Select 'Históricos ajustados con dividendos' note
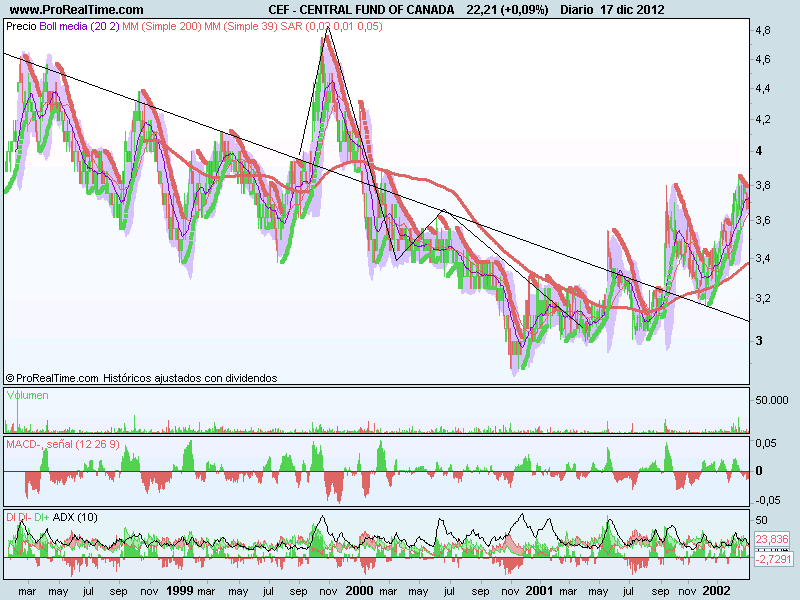 click(x=190, y=378)
